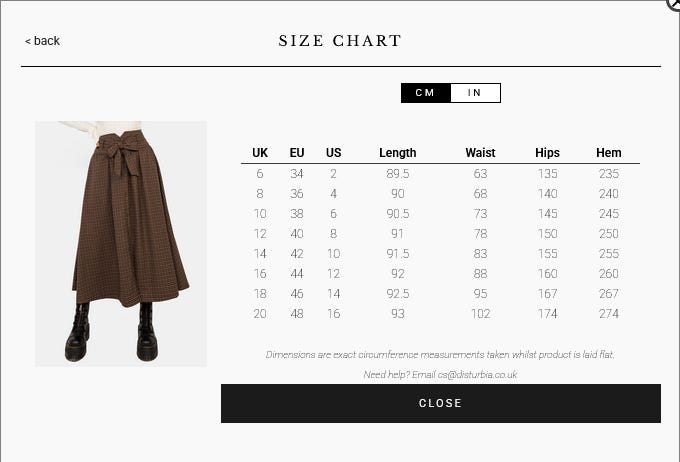Switch size units to CM

pyautogui.click(x=425, y=93)
